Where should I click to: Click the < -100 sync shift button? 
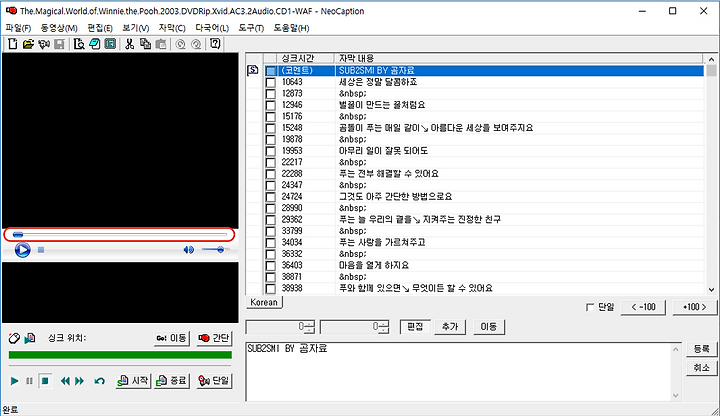click(x=643, y=307)
